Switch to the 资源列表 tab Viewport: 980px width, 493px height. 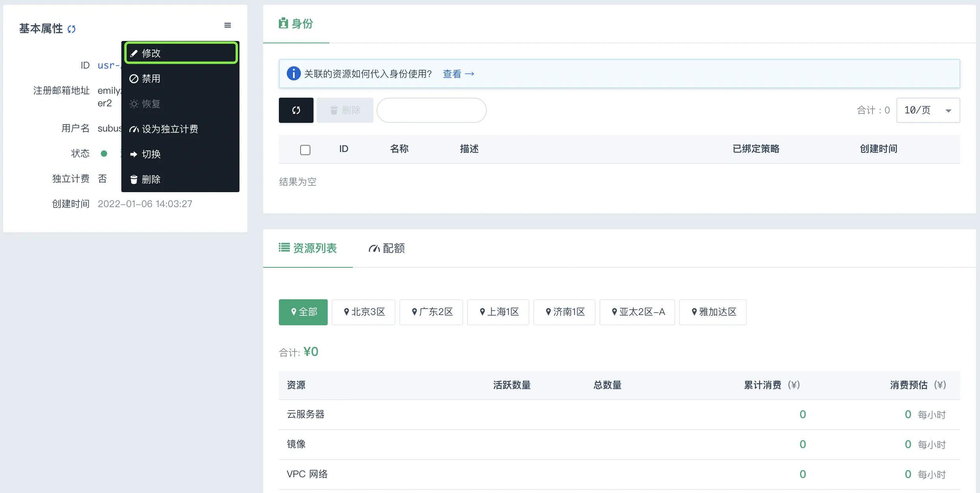308,248
